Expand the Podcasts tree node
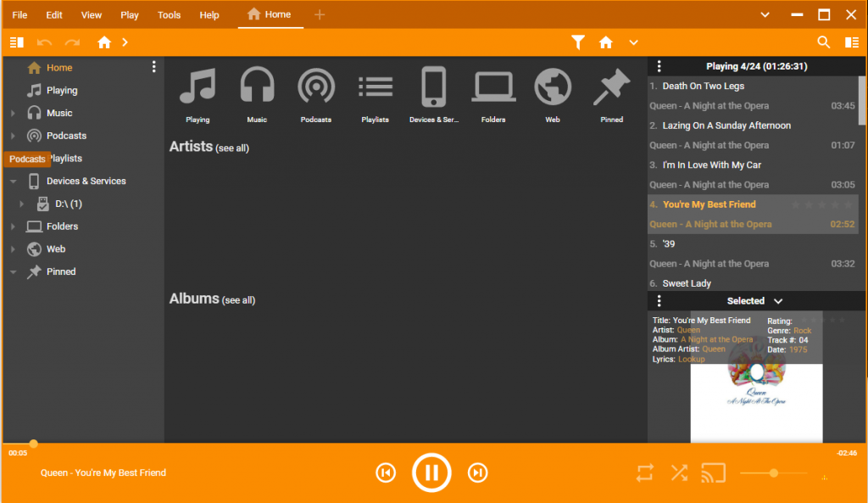 [x=14, y=136]
